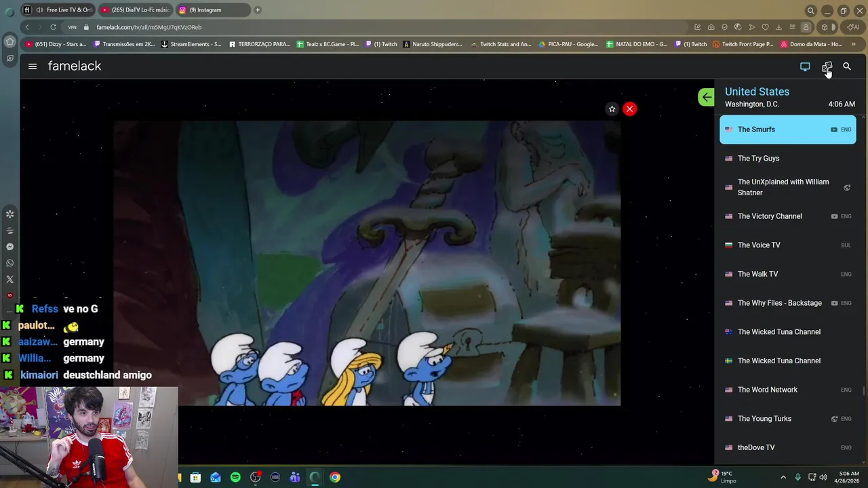Click the heart icon in browser toolbar
868x488 pixels.
pos(765,27)
